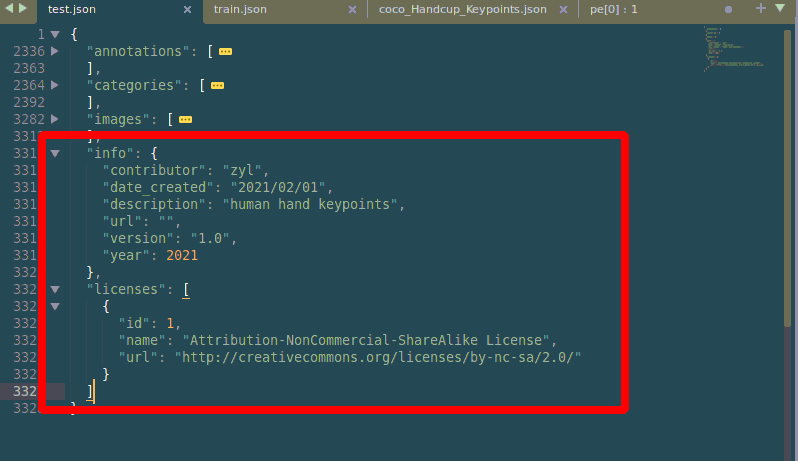Close the test.json tab
This screenshot has width=798, height=461.
187,10
